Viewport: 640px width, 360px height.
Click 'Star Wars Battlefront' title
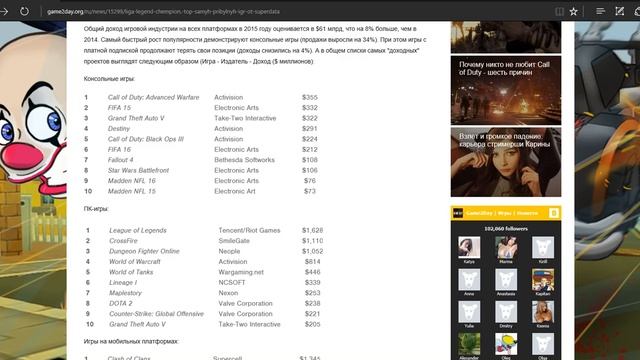pos(138,170)
